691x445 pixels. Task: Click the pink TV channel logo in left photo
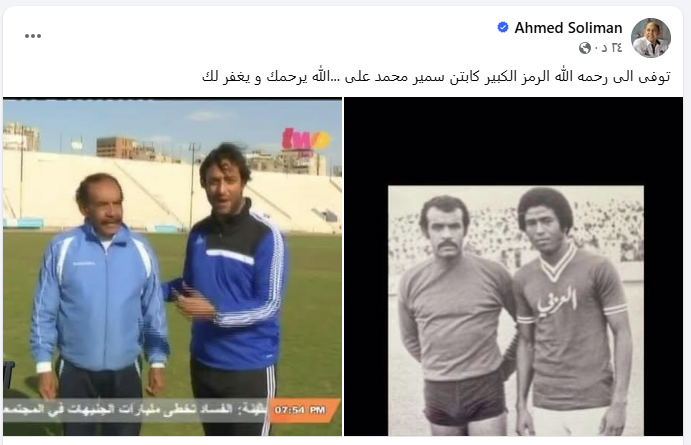305,141
